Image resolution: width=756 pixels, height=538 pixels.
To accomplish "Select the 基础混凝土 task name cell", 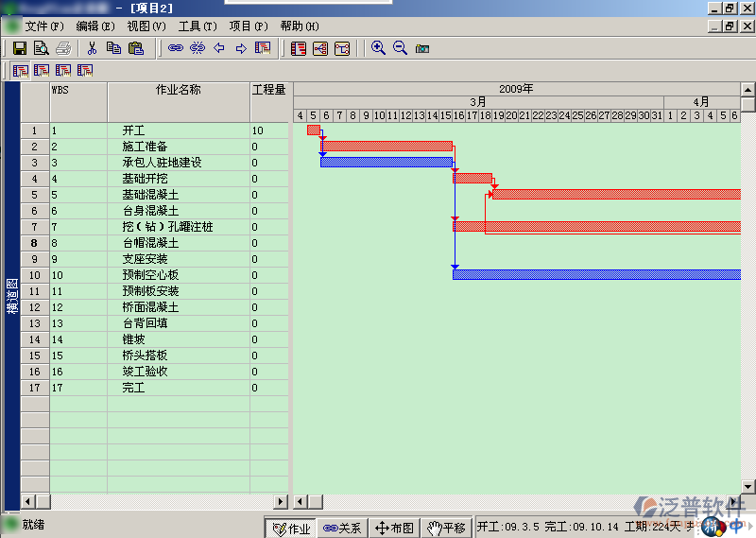I will pos(179,195).
